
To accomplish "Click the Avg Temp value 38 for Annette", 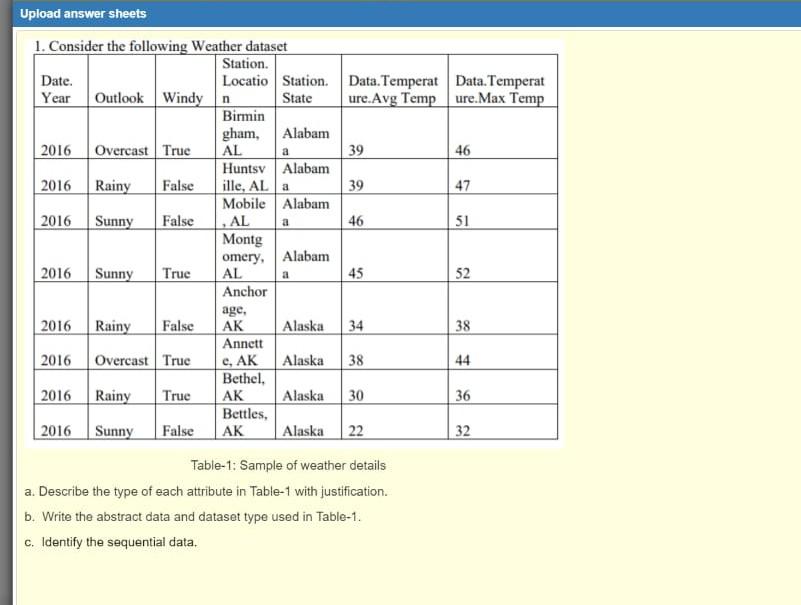I will coord(356,360).
